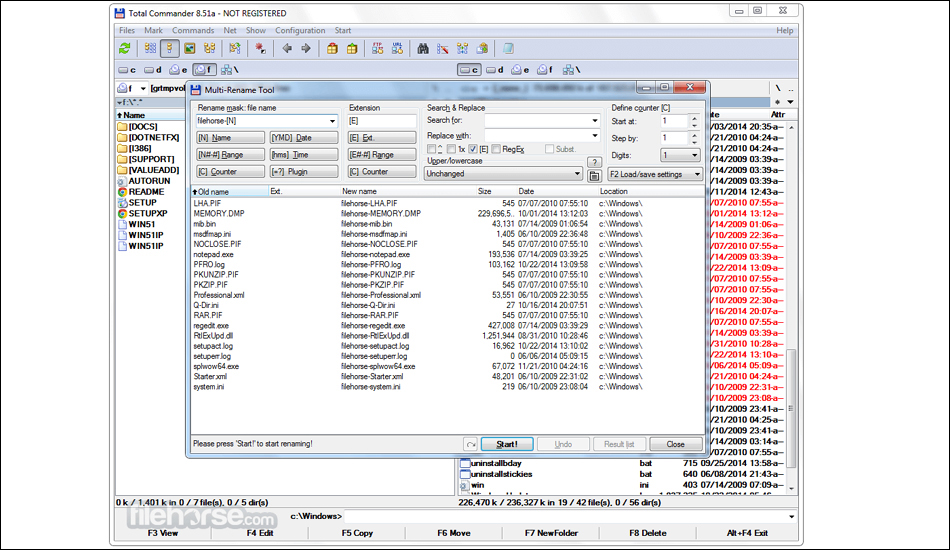Click the question mark help button
This screenshot has height=550, width=950.
coord(594,162)
